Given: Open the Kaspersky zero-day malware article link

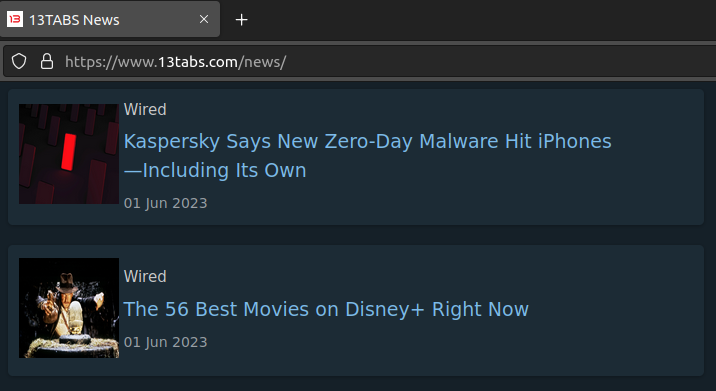Looking at the screenshot, I should click(x=367, y=156).
